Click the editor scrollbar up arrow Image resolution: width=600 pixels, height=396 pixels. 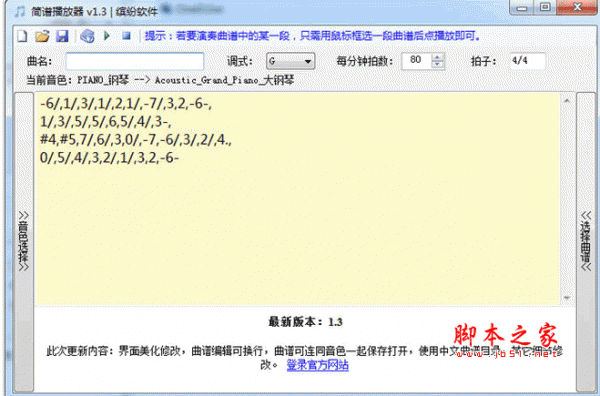(x=567, y=101)
